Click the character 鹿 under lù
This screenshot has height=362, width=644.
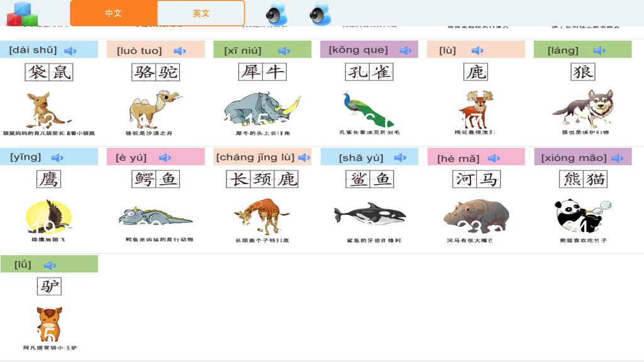pyautogui.click(x=476, y=72)
